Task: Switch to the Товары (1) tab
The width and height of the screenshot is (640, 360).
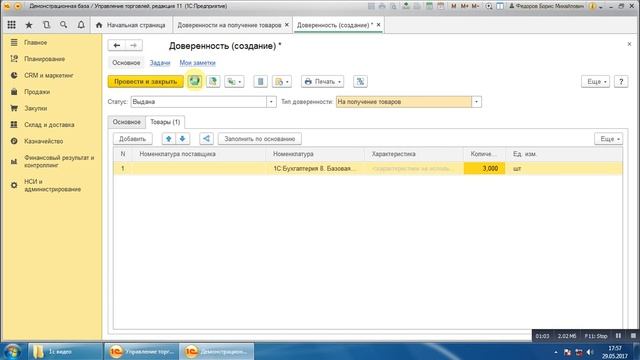Action: 165,122
